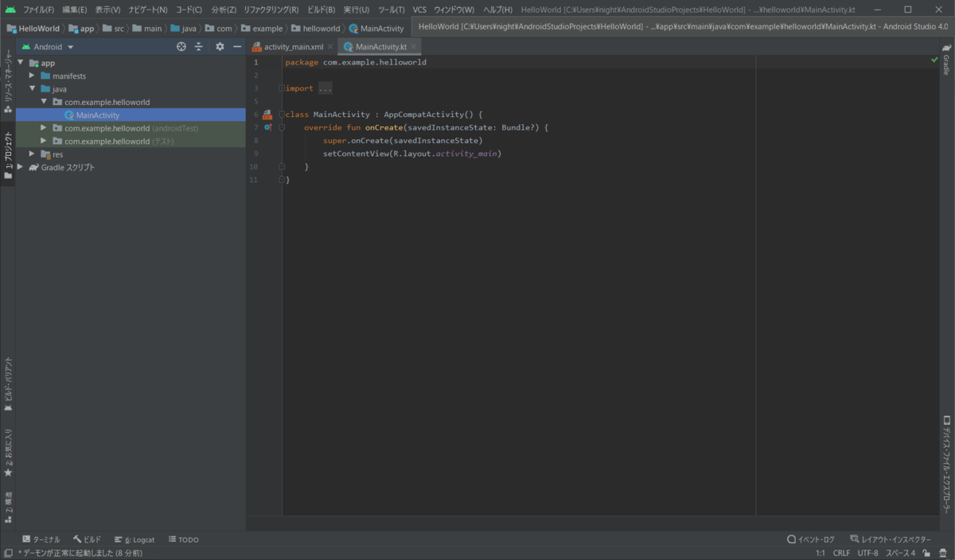Click the related XML file gutter icon on line 6
The width and height of the screenshot is (955, 560).
tap(267, 115)
